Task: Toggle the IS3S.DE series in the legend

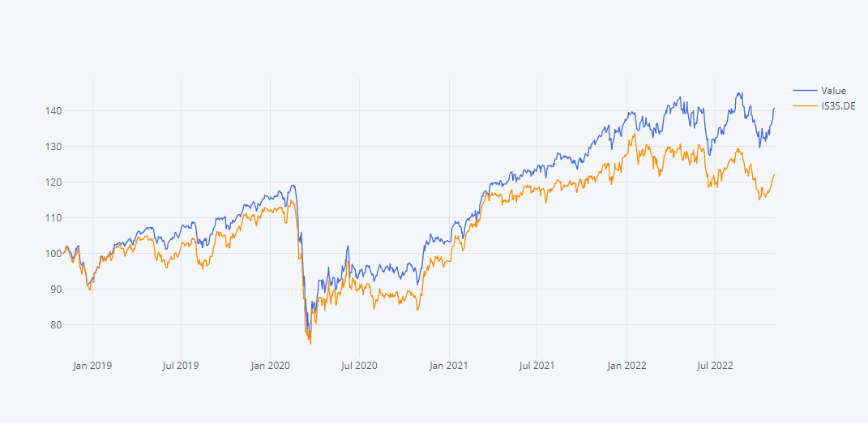Action: [x=838, y=106]
